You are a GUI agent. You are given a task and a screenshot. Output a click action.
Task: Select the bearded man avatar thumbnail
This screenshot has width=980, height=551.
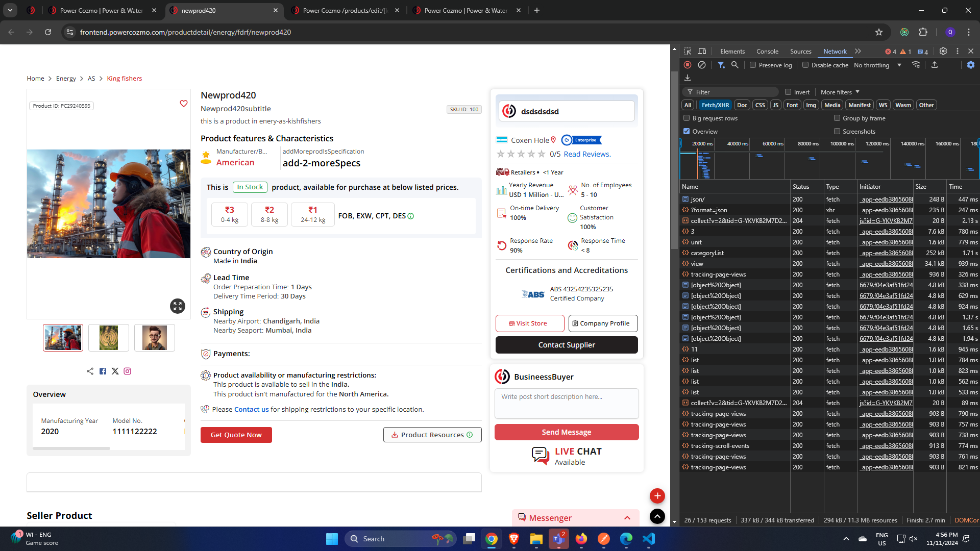pos(155,338)
